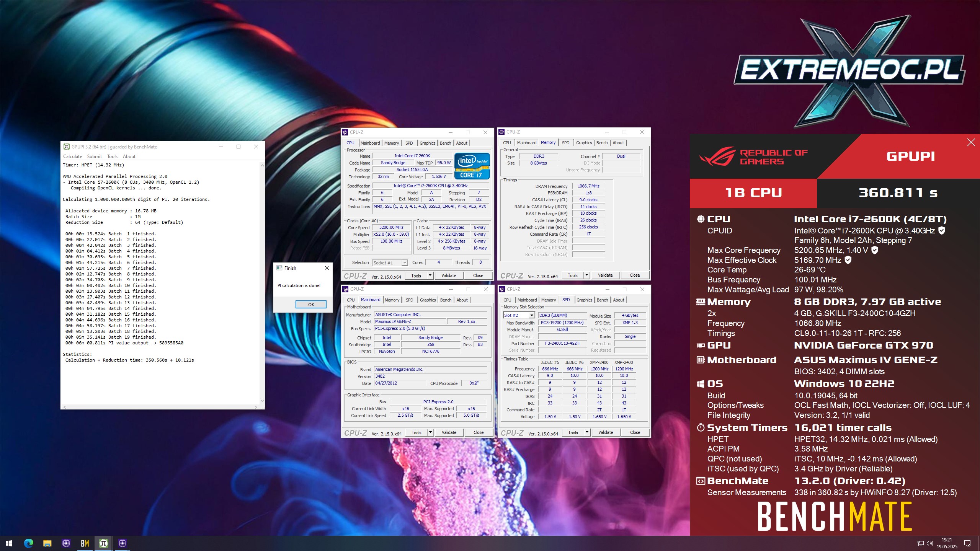980x551 pixels.
Task: Click the Core Speed 5200.00 MHz field
Action: pos(391,227)
